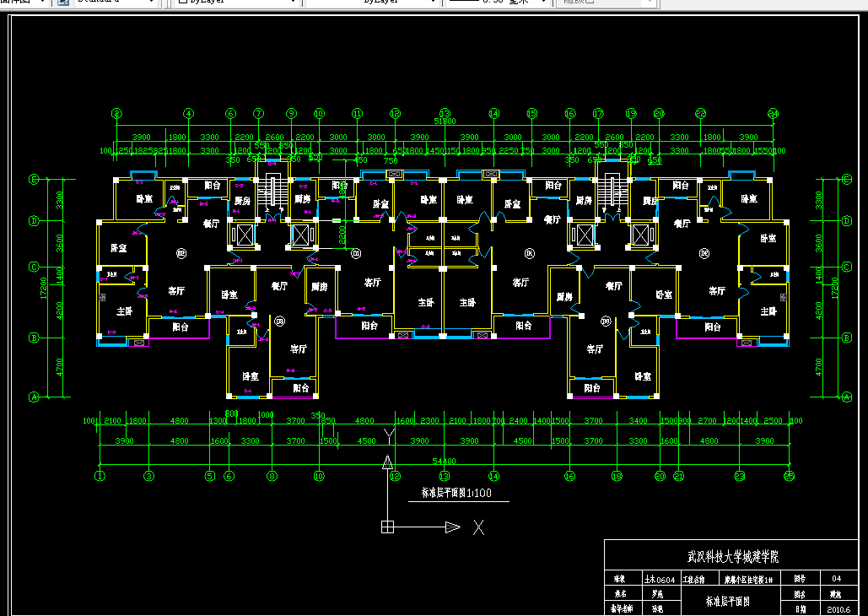This screenshot has height=616, width=868.
Task: Select axis bubble number 17
Action: (598, 114)
